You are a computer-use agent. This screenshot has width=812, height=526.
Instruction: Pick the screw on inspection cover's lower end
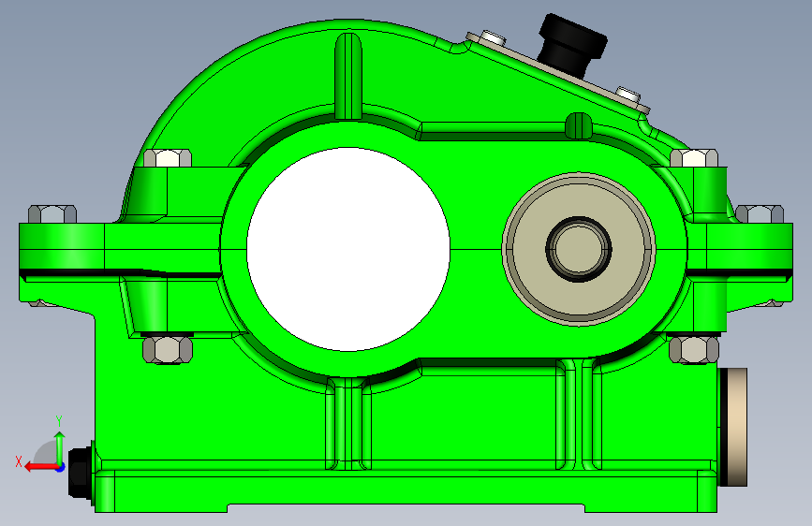point(628,95)
